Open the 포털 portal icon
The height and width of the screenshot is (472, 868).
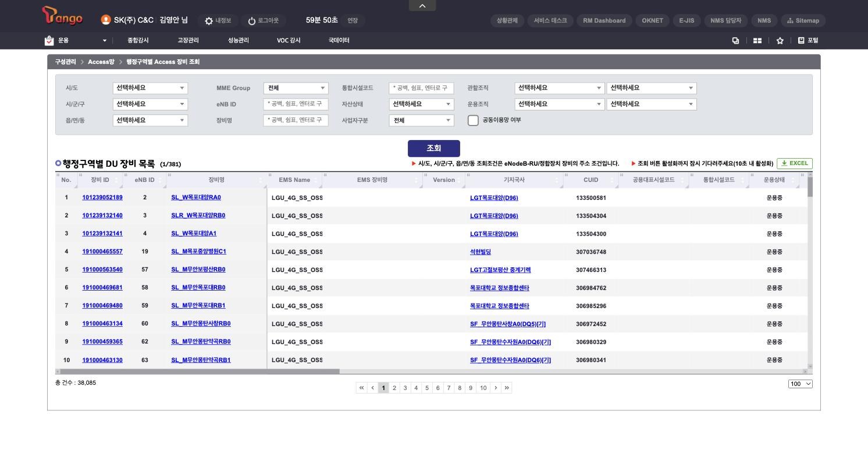pyautogui.click(x=808, y=41)
